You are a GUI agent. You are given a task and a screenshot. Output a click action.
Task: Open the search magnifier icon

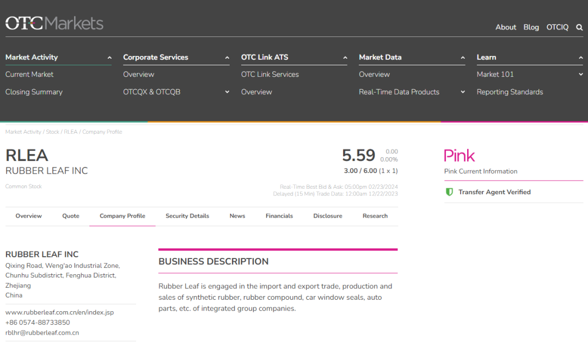(579, 27)
